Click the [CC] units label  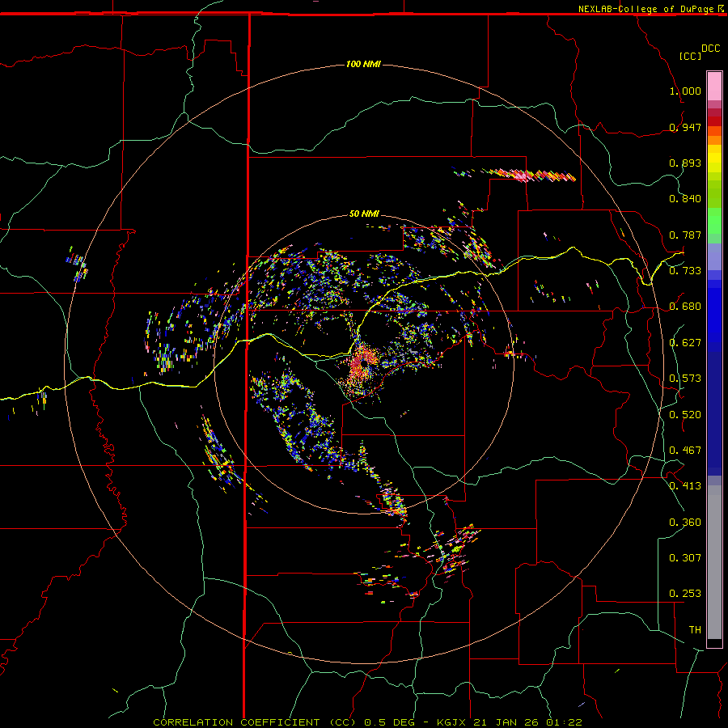(x=690, y=56)
